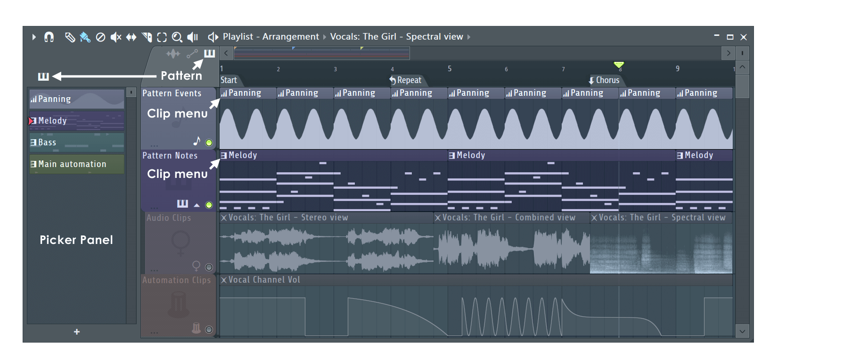Viewport: 868px width, 344px height.
Task: Click piano icon on Pattern Notes track
Action: (x=182, y=203)
